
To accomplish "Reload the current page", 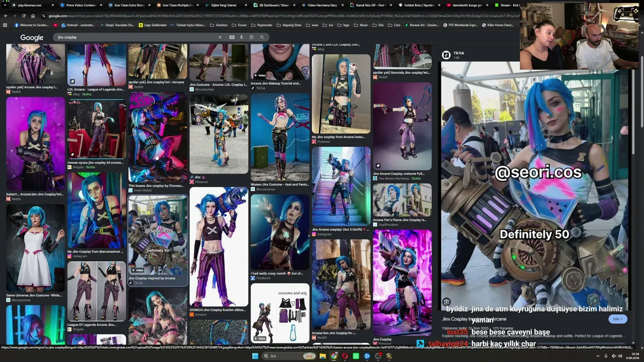I will (23, 16).
